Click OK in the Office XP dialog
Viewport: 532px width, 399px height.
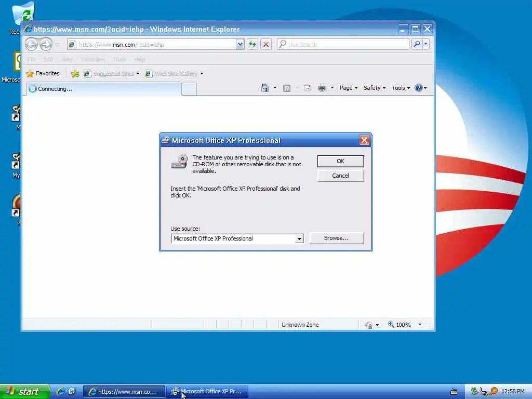340,161
